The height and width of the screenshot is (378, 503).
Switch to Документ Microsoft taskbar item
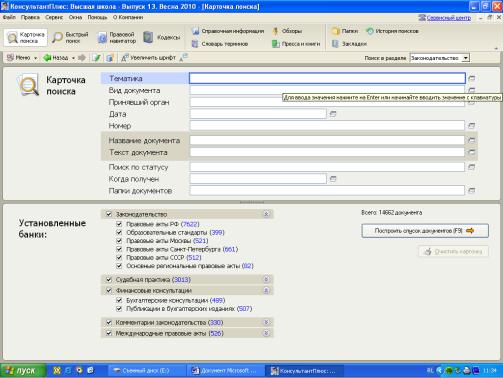tap(225, 371)
